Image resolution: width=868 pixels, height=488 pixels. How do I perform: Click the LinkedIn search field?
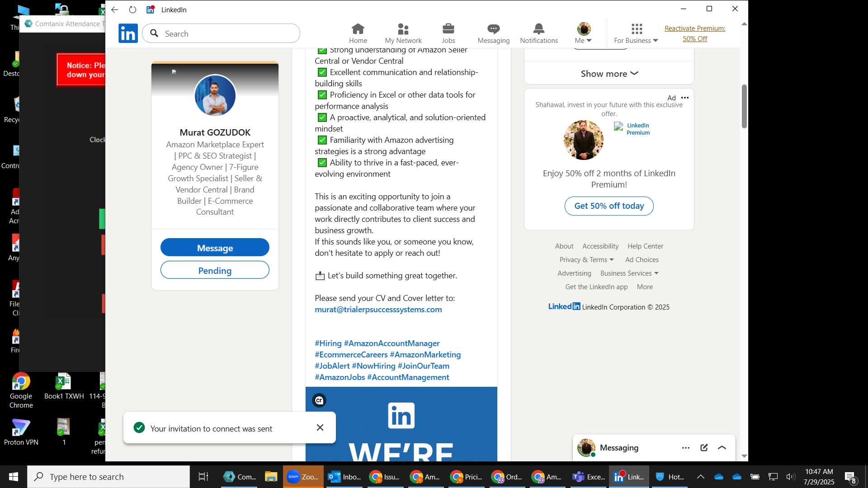point(221,33)
